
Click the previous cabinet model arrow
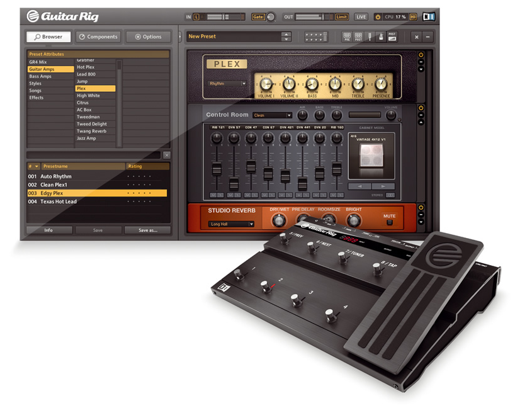tap(359, 186)
